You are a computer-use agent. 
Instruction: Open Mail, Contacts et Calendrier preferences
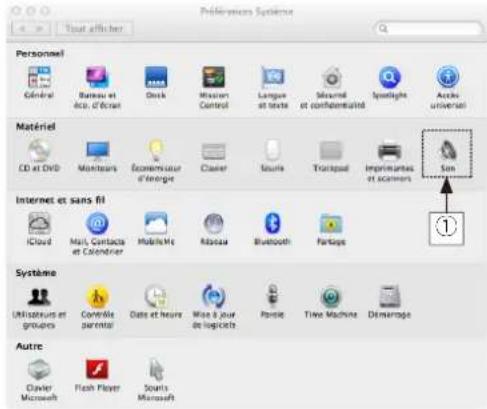97,234
